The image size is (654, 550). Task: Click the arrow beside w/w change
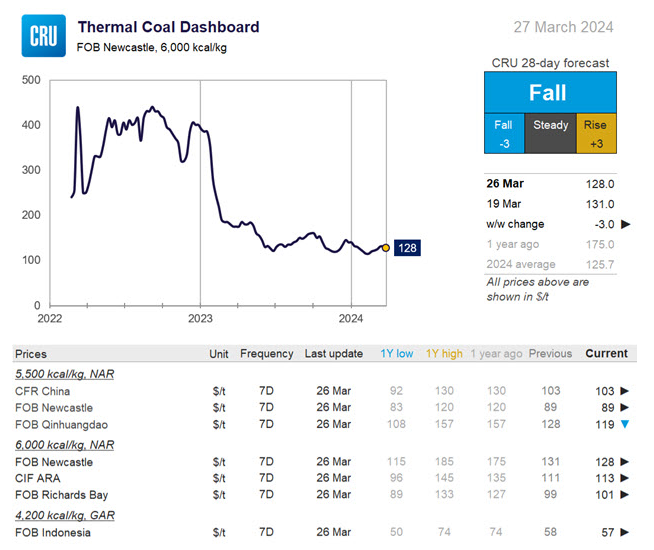[x=627, y=224]
